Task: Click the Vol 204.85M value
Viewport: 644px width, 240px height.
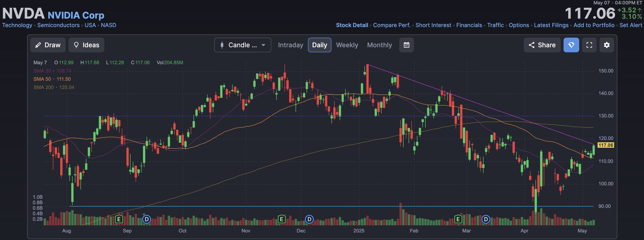Action: coord(170,63)
